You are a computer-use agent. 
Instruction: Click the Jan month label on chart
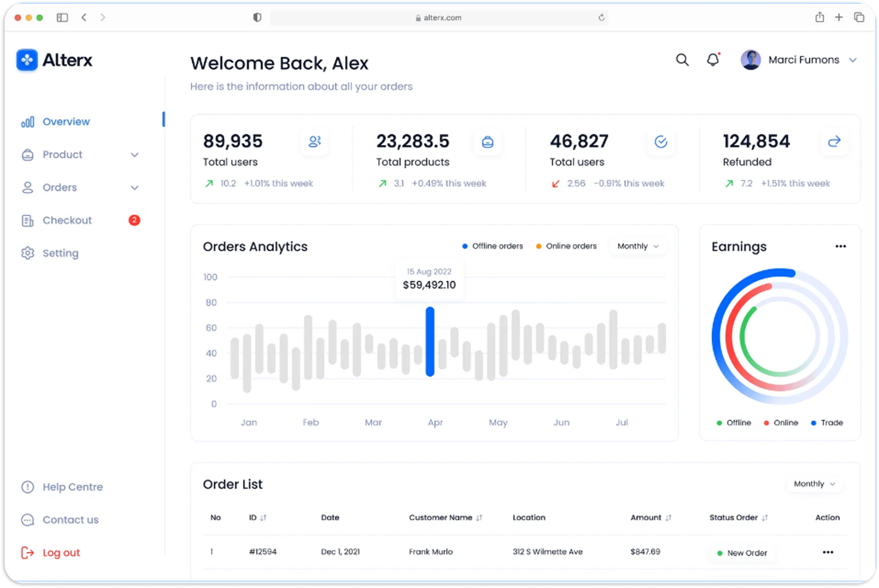click(248, 422)
